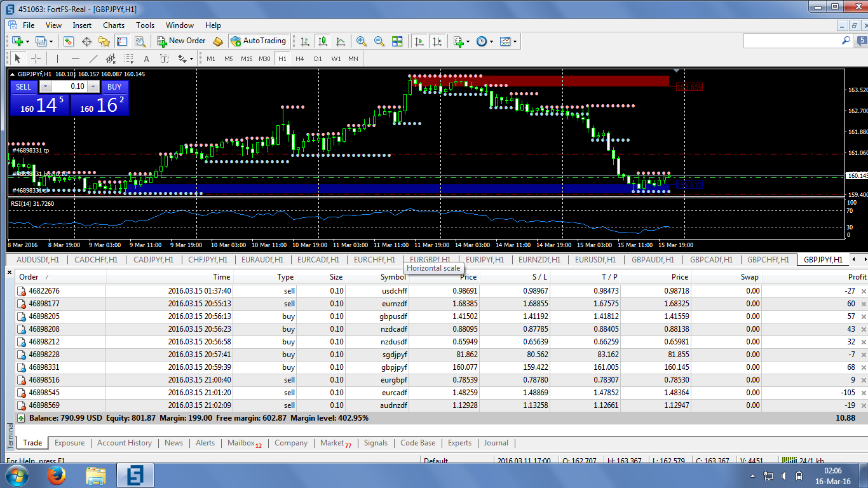The image size is (868, 488).
Task: Tile the chart windows icon
Action: tap(397, 41)
